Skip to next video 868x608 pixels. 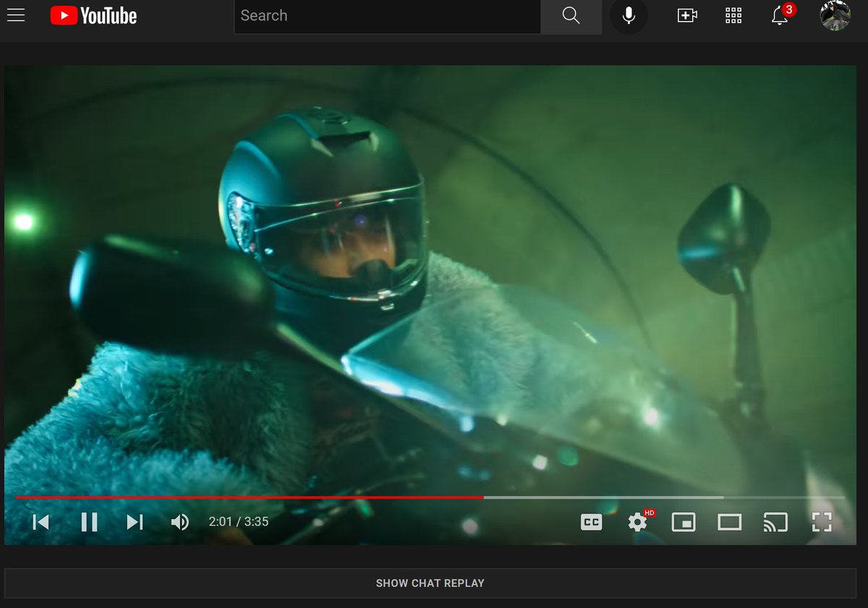[135, 522]
